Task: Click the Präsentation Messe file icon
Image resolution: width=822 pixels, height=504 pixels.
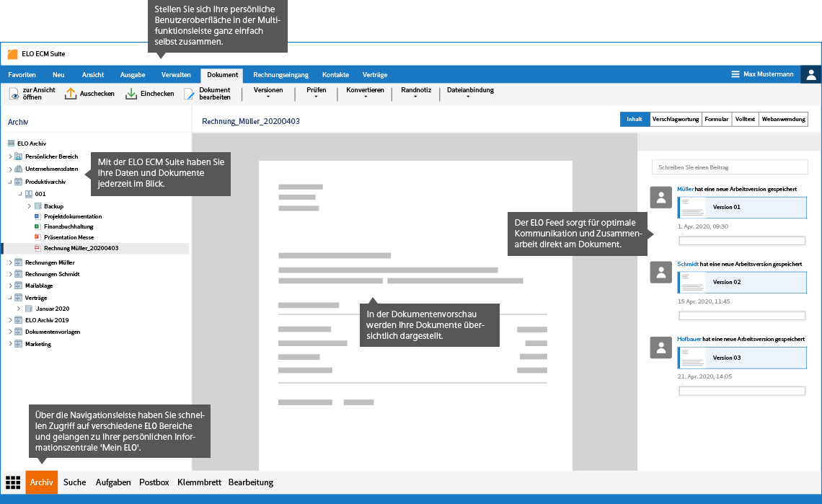Action: tap(37, 237)
